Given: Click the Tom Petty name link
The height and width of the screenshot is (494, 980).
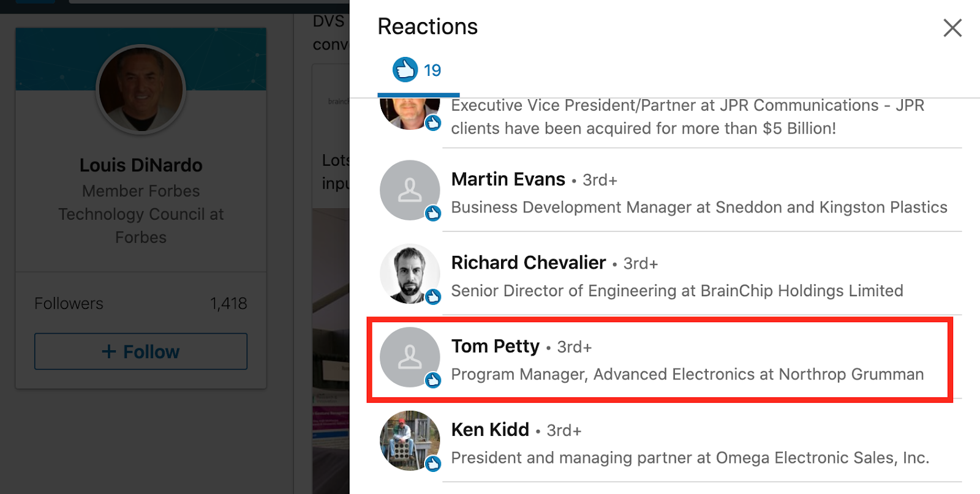Looking at the screenshot, I should point(495,346).
